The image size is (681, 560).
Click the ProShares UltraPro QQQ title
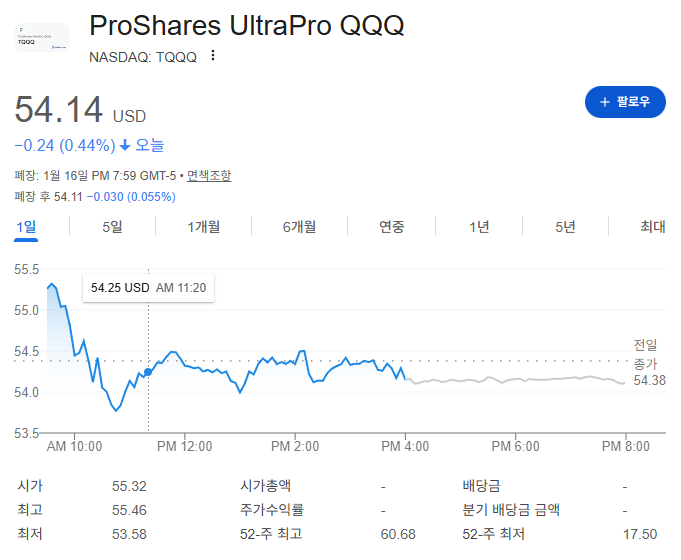pos(247,25)
